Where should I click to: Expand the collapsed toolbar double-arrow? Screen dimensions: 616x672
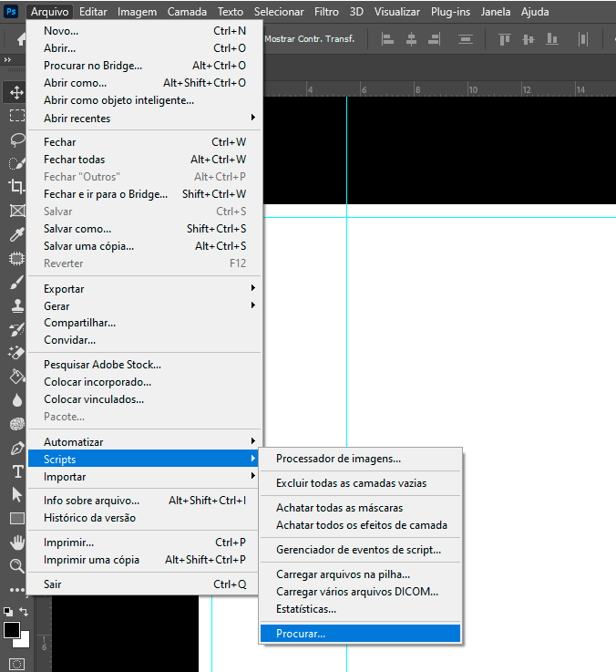pos(7,60)
